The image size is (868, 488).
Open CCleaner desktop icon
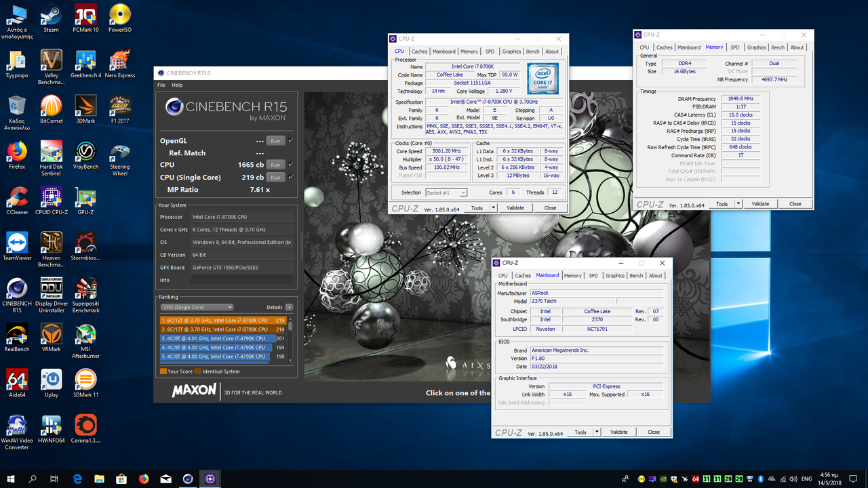[17, 200]
